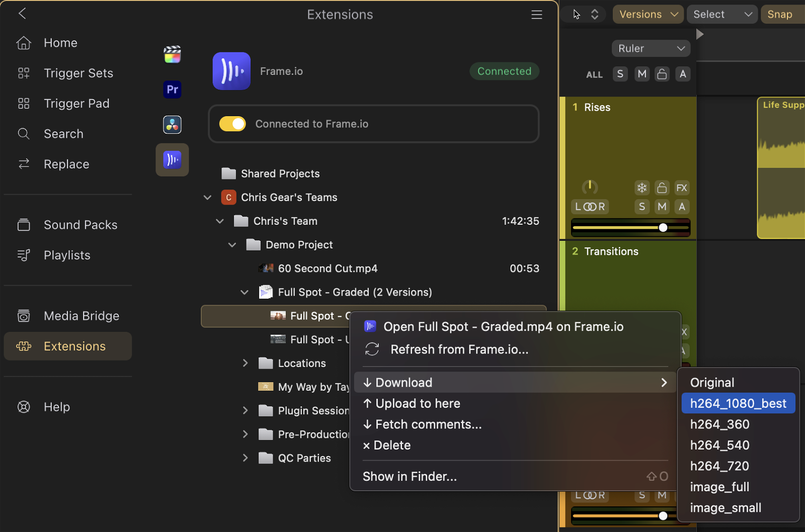Toggle the Connected to Frame.io switch
This screenshot has width=805, height=532.
pyautogui.click(x=232, y=124)
